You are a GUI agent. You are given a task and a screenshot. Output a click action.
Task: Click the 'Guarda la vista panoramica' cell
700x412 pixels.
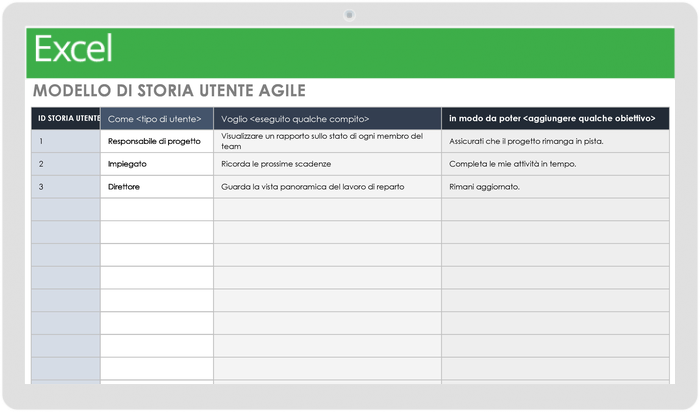(x=328, y=187)
